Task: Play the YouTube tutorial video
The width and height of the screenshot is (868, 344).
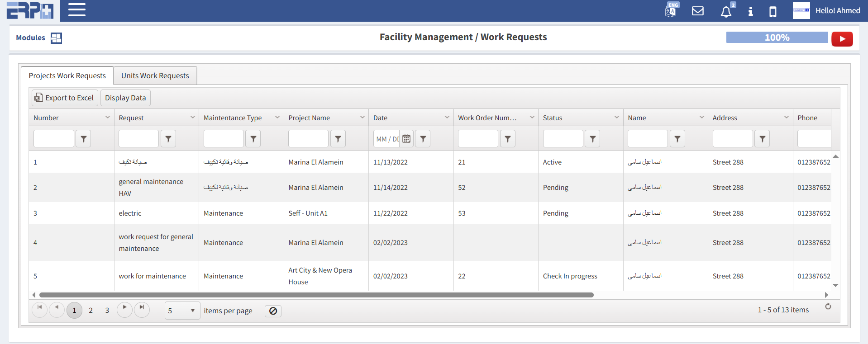Action: point(842,39)
